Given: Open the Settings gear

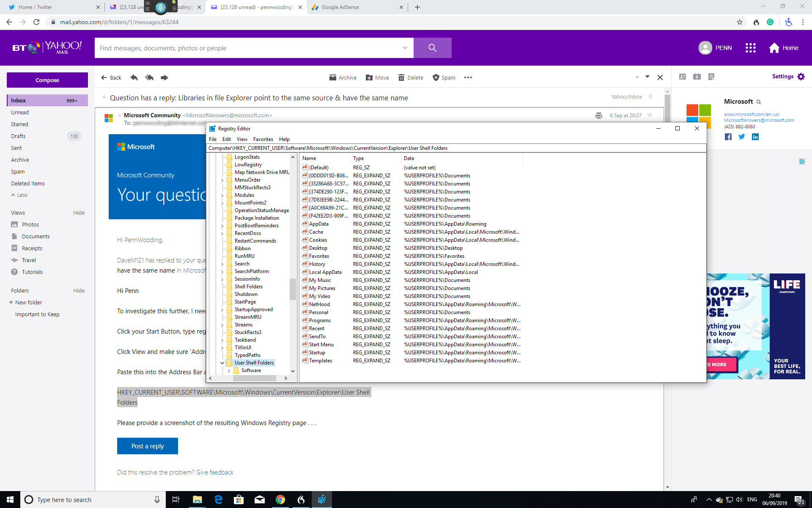Looking at the screenshot, I should click(x=801, y=77).
